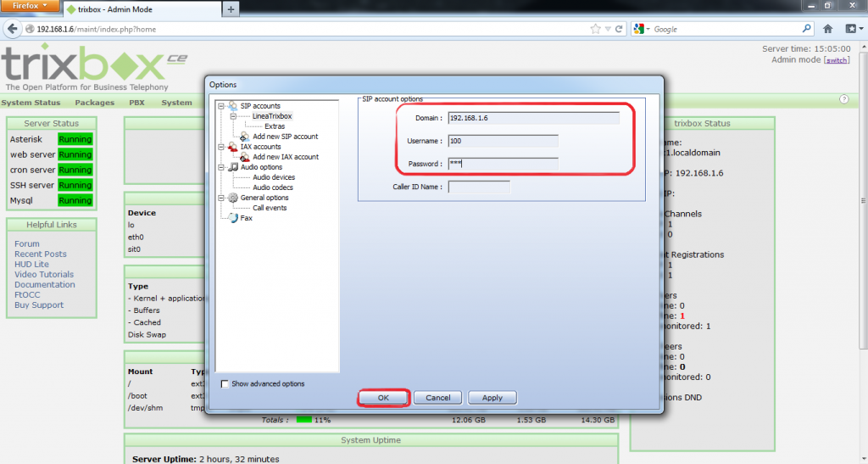Screen dimensions: 868x464
Task: Click the Domain input field
Action: coord(534,118)
